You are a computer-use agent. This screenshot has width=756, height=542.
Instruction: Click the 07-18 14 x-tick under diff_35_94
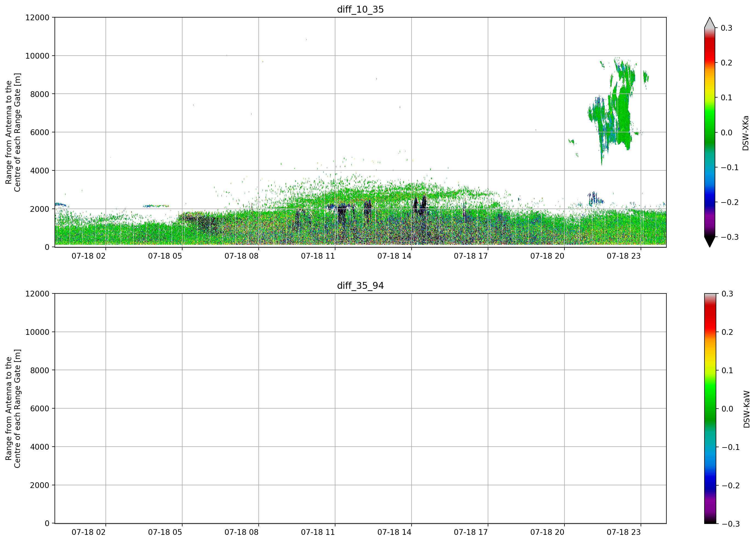pyautogui.click(x=394, y=532)
